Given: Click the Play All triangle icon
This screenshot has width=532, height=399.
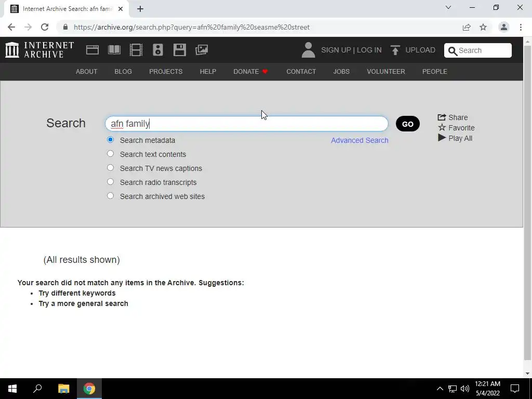Looking at the screenshot, I should pyautogui.click(x=442, y=138).
